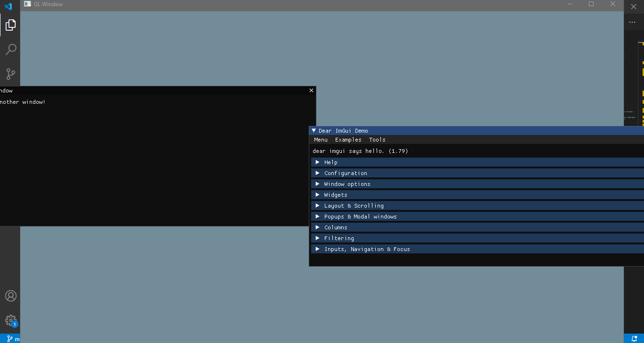This screenshot has width=644, height=343.
Task: Click the notifications bell in status bar
Action: click(x=634, y=338)
